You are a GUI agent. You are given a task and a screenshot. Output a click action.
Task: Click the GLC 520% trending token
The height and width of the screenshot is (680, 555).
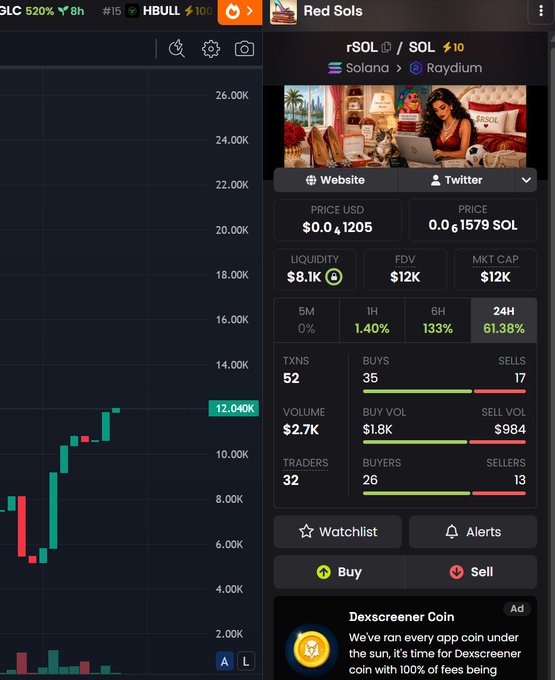click(x=42, y=11)
